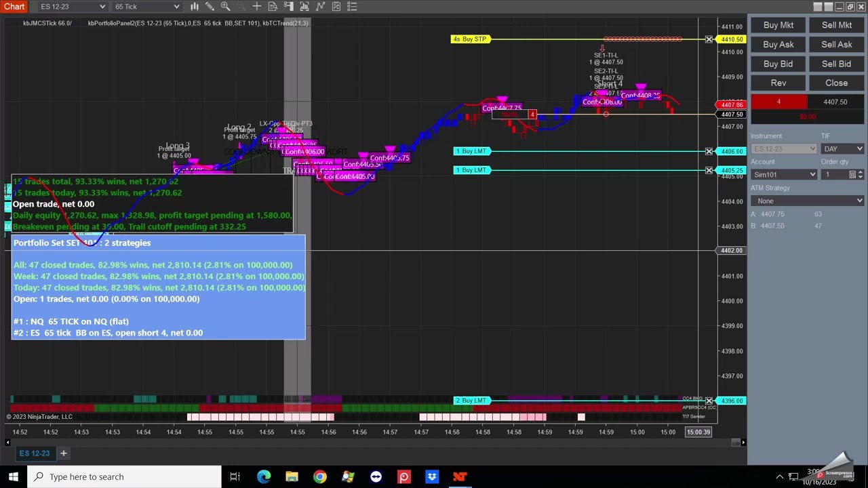
Task: Show hidden system tray icons
Action: [x=780, y=476]
